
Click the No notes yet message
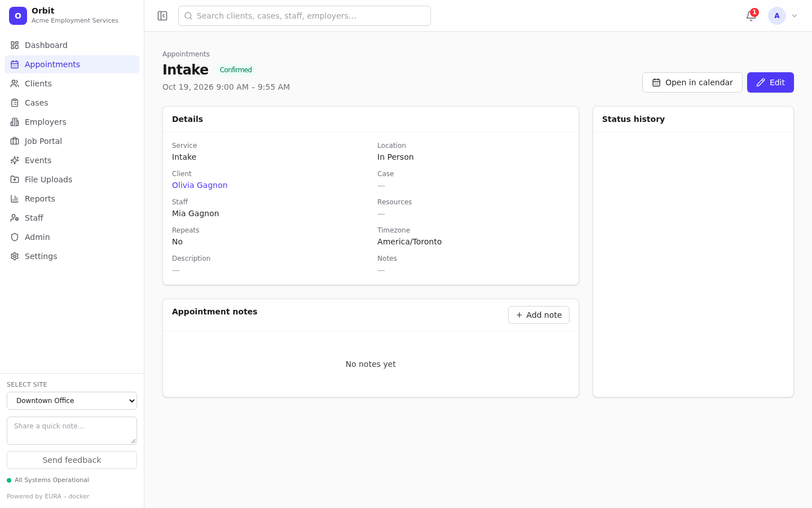coord(370,364)
